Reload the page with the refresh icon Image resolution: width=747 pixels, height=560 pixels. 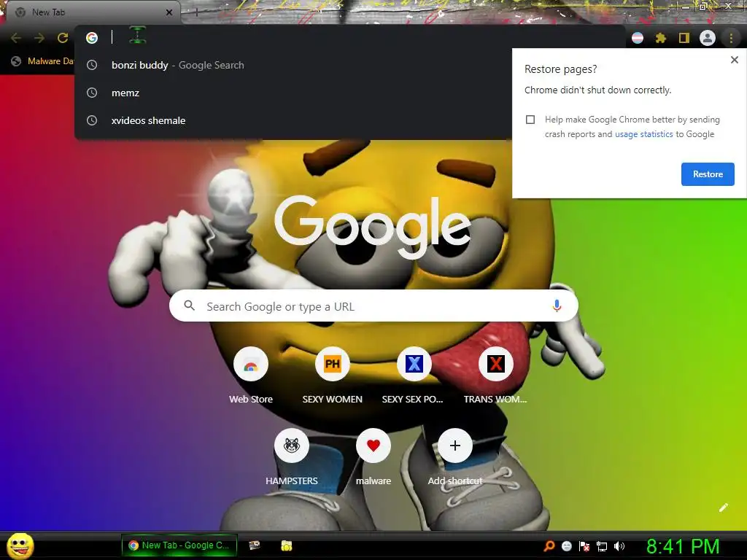tap(63, 38)
